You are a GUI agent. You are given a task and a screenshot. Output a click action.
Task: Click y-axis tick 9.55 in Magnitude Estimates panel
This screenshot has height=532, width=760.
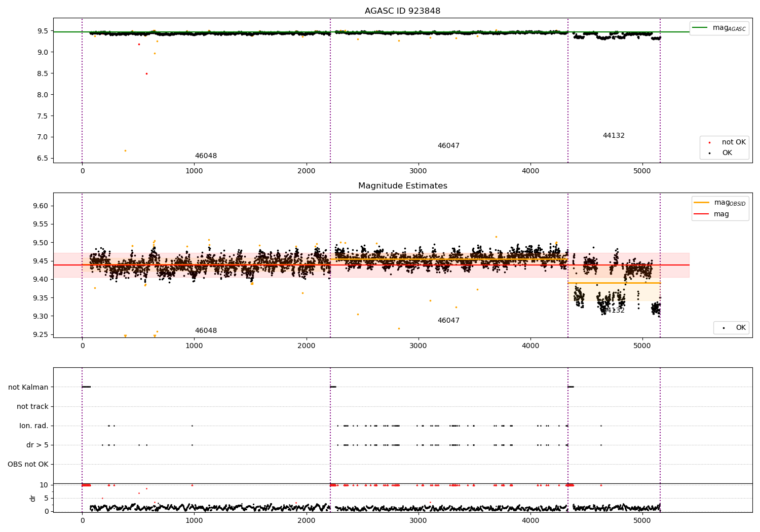coord(41,224)
